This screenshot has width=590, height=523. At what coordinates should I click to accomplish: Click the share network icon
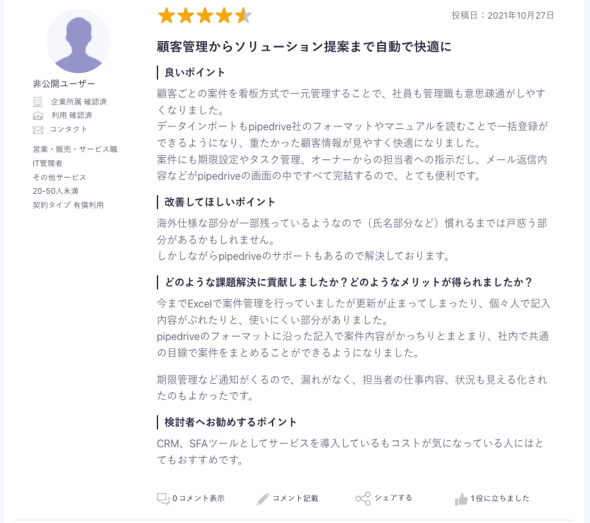[363, 499]
